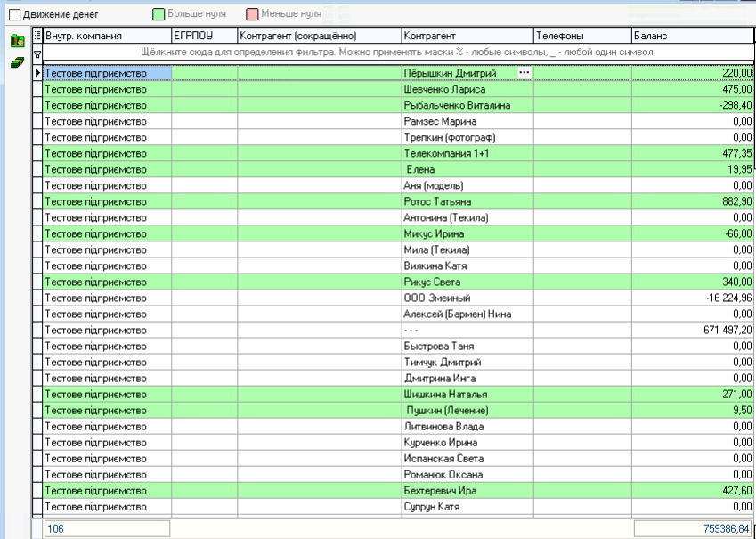Sort by Баланс column header
The height and width of the screenshot is (539, 756).
point(691,36)
